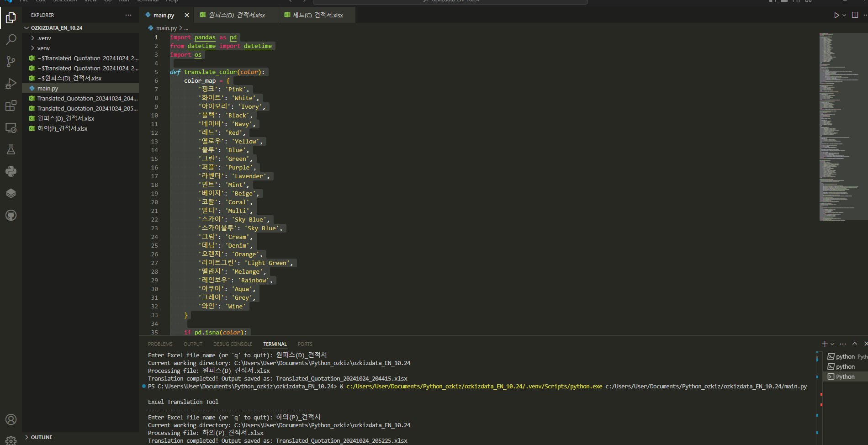Switch to the 세트(C)_견적서.xlsx tab
868x445 pixels.
click(x=318, y=15)
